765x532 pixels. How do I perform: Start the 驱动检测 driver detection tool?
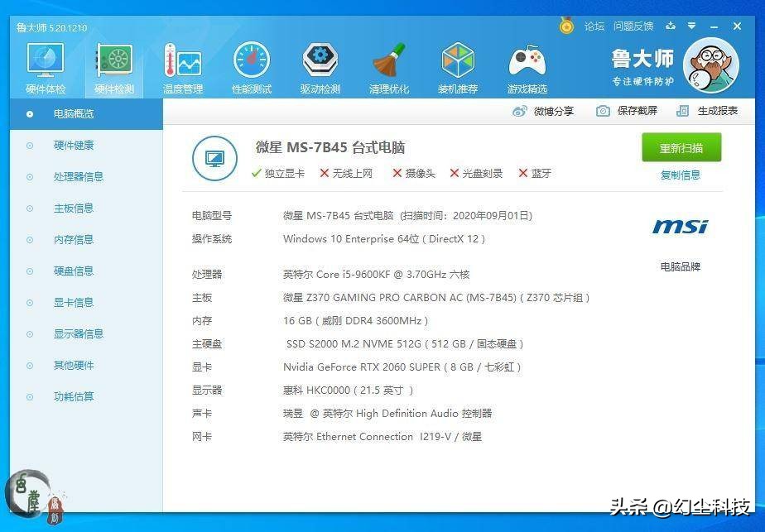point(320,66)
